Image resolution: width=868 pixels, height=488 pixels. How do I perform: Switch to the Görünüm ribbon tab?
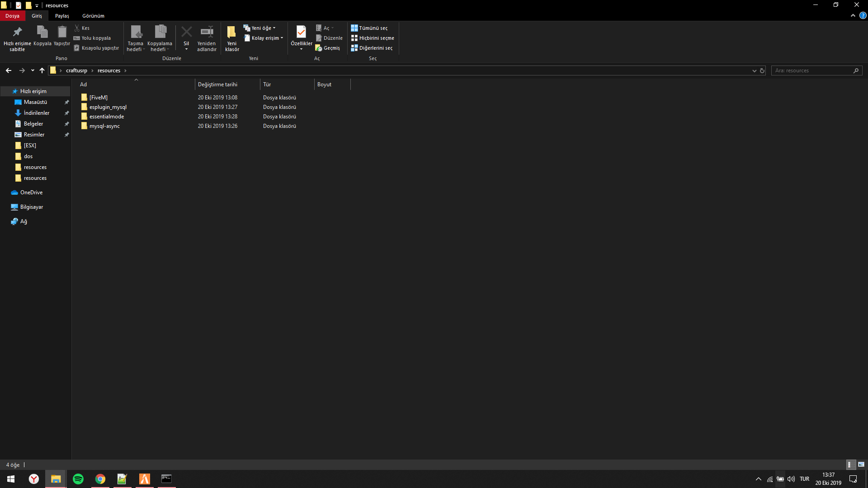[x=93, y=15]
